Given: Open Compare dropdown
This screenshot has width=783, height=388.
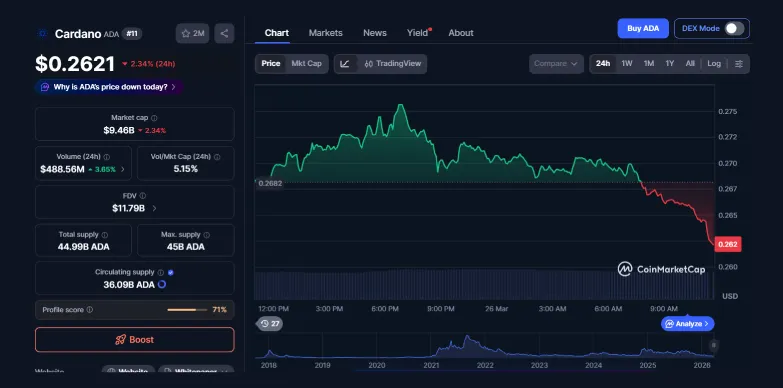Looking at the screenshot, I should 556,64.
